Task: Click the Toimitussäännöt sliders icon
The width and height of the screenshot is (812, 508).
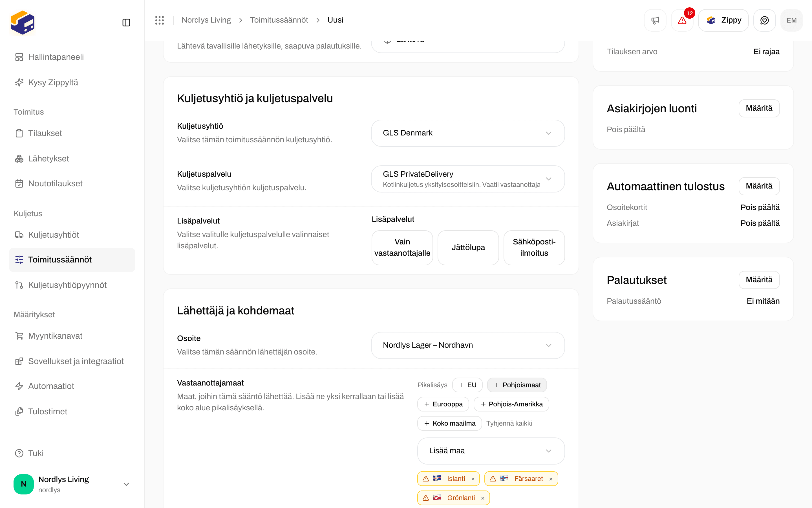Action: coord(19,260)
